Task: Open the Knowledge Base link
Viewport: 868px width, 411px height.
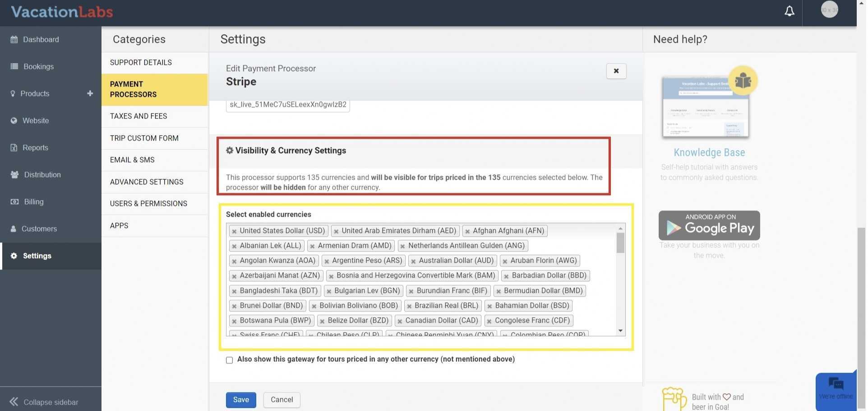Action: coord(710,153)
